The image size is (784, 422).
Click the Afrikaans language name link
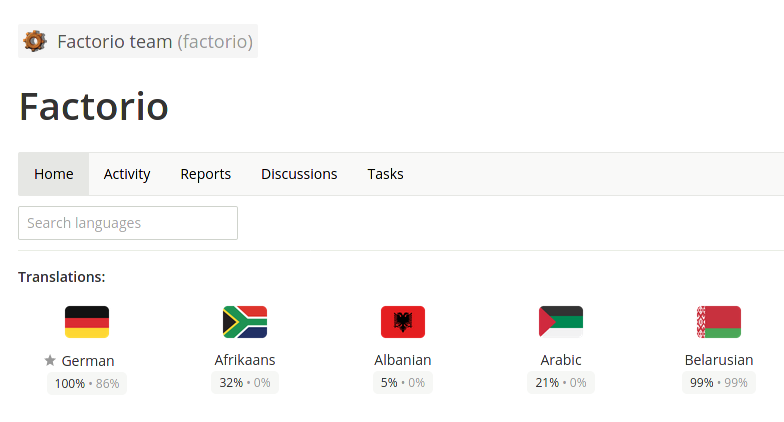245,360
